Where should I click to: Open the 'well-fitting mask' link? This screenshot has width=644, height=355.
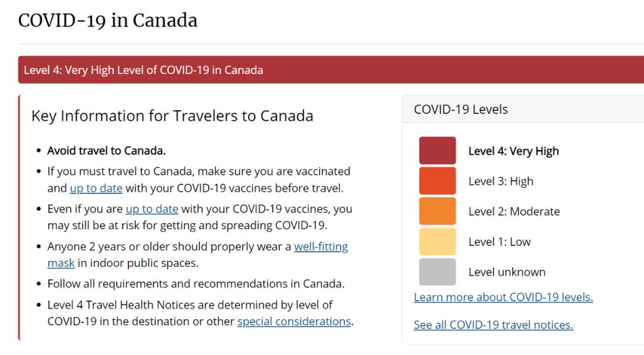click(x=320, y=246)
